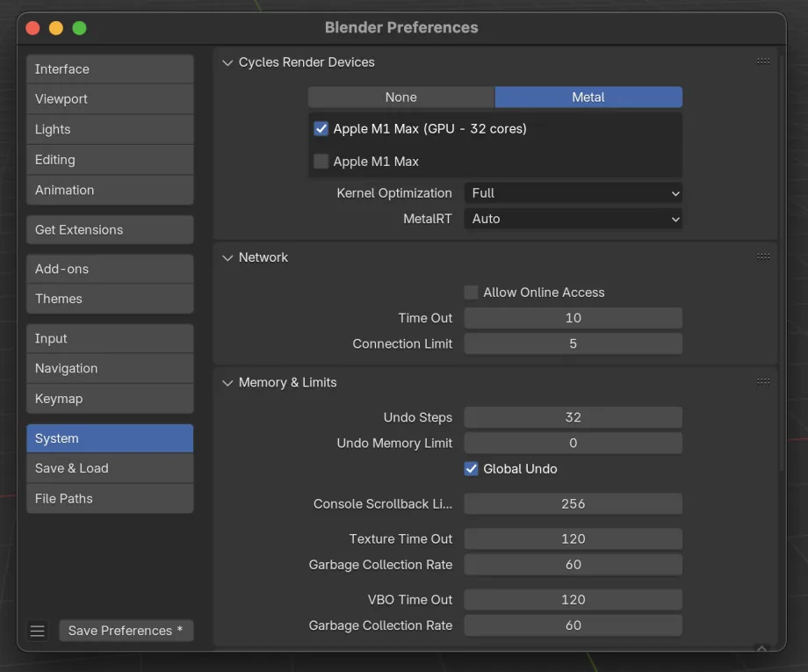Collapse the Cycles Render Devices panel
The height and width of the screenshot is (672, 808).
coord(227,62)
